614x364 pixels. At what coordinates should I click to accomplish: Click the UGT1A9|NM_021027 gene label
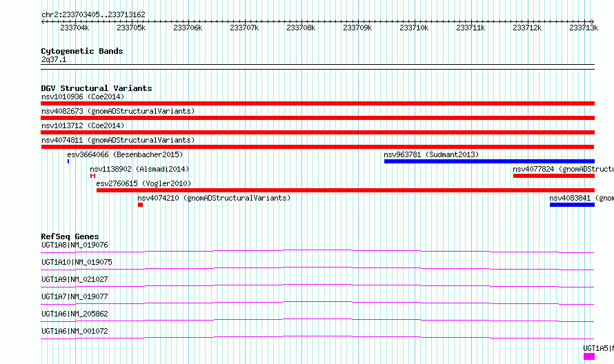tap(75, 279)
